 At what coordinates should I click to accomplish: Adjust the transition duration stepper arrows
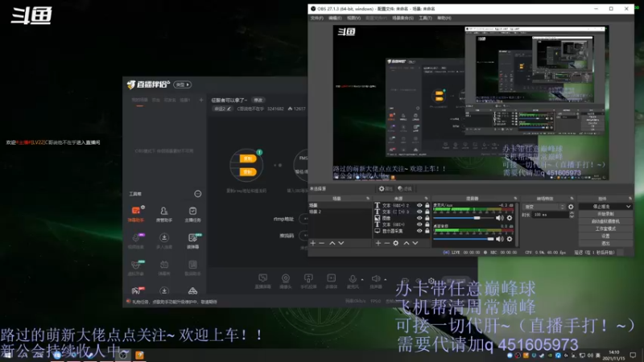(572, 215)
